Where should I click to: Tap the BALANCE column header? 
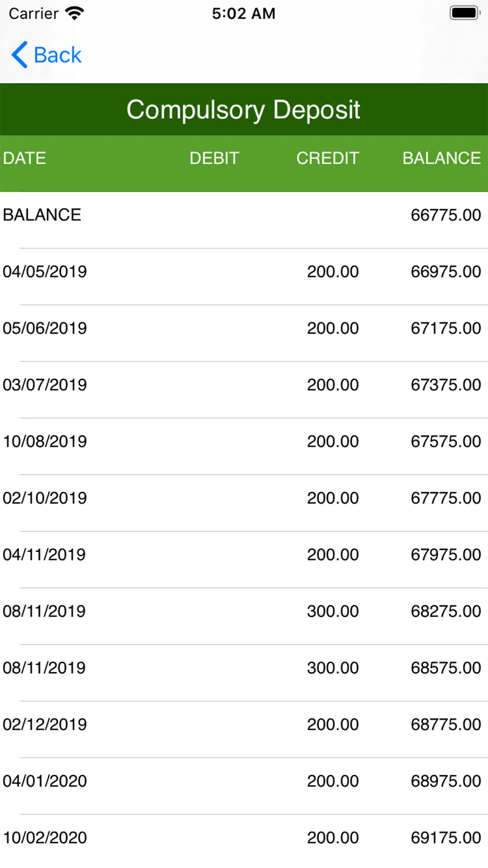pyautogui.click(x=441, y=158)
